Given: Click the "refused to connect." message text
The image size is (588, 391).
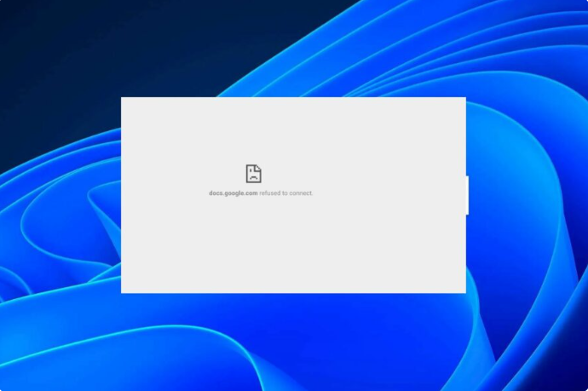Looking at the screenshot, I should click(286, 193).
